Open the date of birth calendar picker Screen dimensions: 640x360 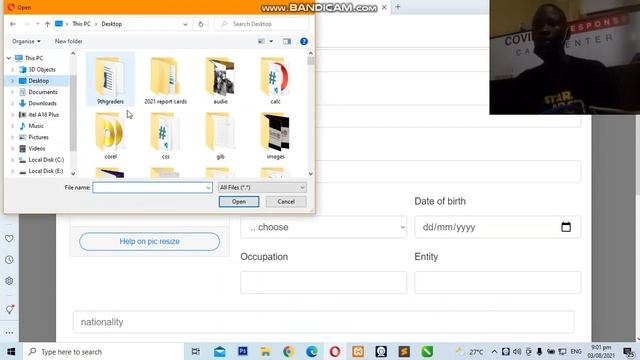click(566, 227)
